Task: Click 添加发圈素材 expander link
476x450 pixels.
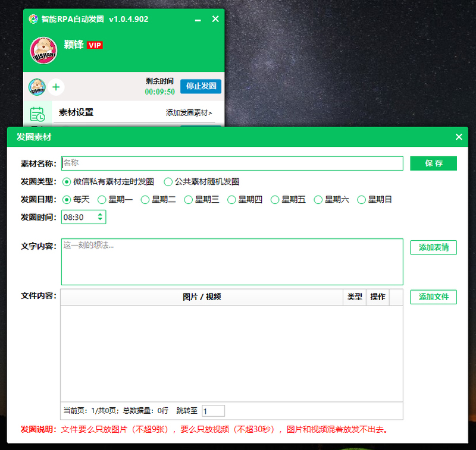Action: pyautogui.click(x=189, y=113)
